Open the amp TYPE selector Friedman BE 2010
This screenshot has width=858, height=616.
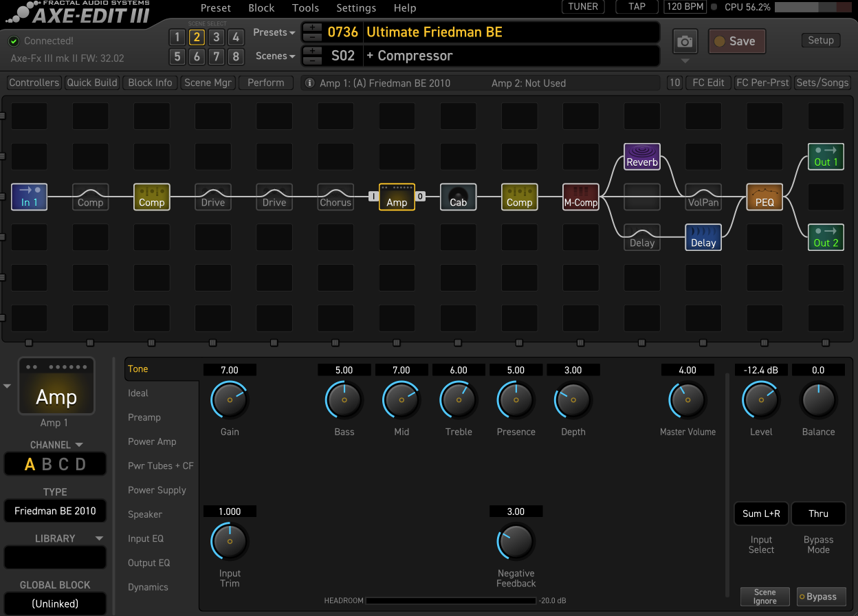(x=55, y=511)
